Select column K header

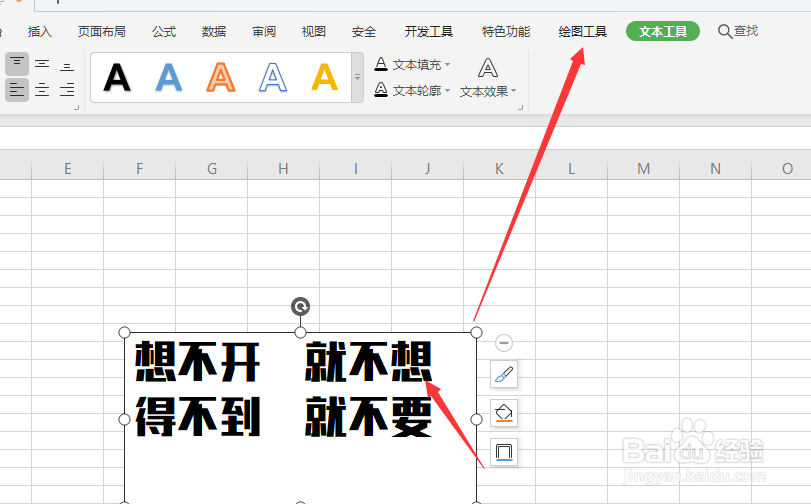(x=499, y=169)
